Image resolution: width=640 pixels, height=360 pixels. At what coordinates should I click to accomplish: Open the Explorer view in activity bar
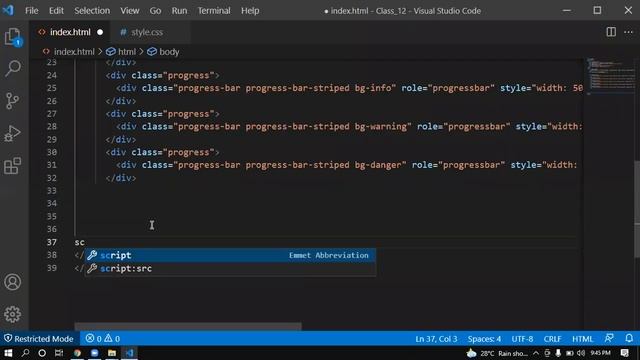(13, 37)
